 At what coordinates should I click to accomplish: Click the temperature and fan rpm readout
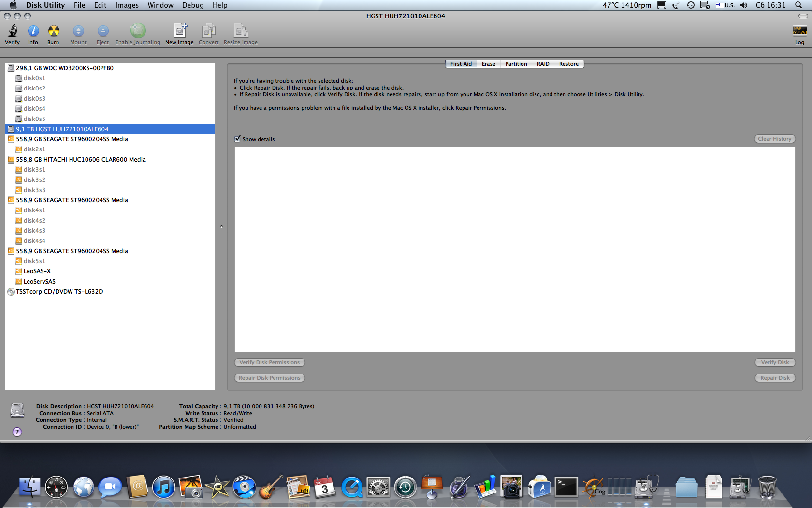627,5
